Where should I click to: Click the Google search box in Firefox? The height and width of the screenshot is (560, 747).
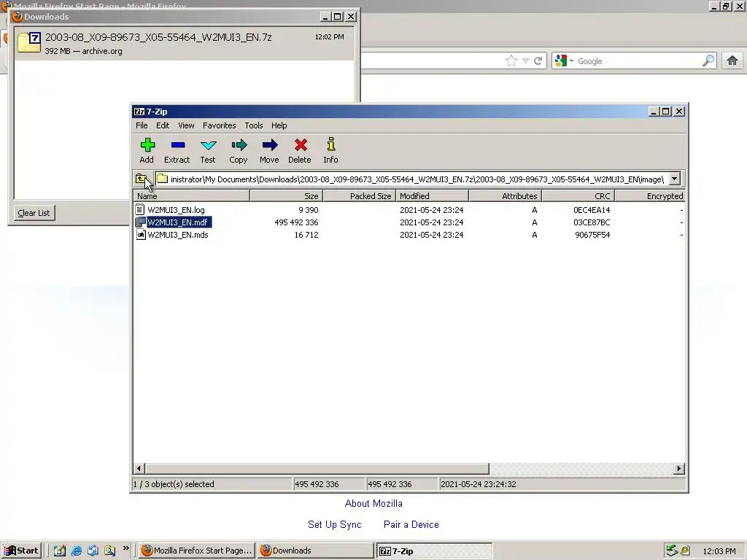pos(638,61)
